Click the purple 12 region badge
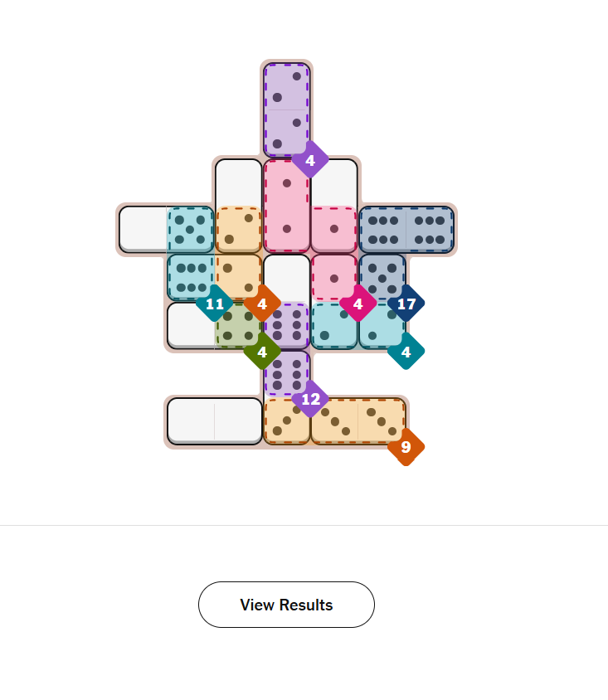This screenshot has height=700, width=608. click(x=310, y=399)
